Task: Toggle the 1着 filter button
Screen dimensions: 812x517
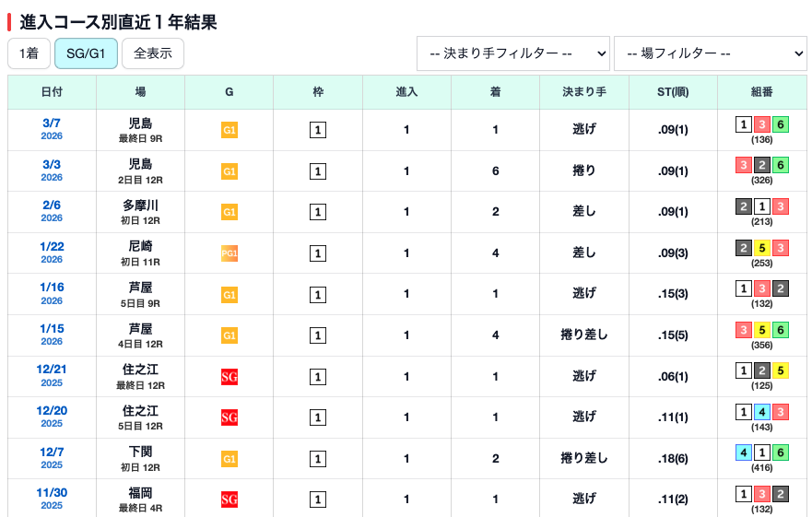Action: 29,53
